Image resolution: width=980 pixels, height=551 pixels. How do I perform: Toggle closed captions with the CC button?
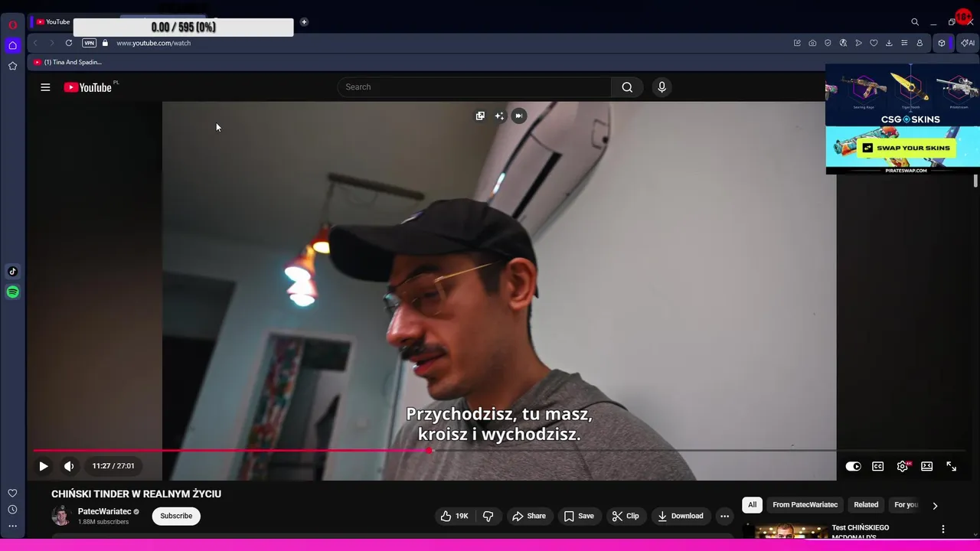coord(878,466)
